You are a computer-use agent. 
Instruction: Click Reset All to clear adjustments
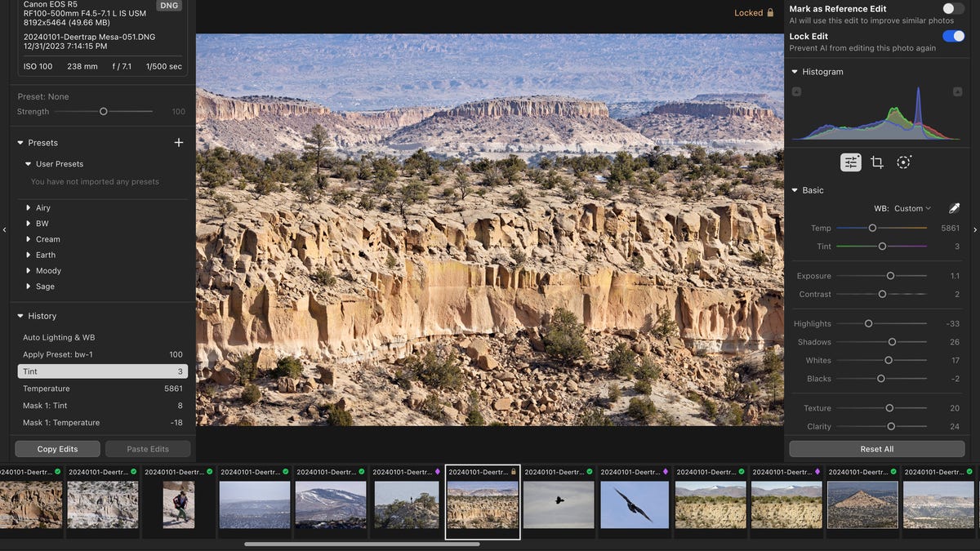pos(876,448)
